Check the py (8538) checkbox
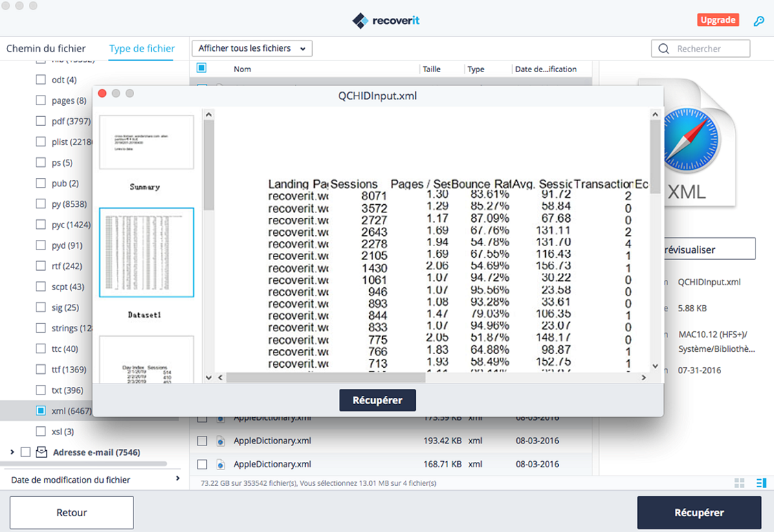 [41, 204]
